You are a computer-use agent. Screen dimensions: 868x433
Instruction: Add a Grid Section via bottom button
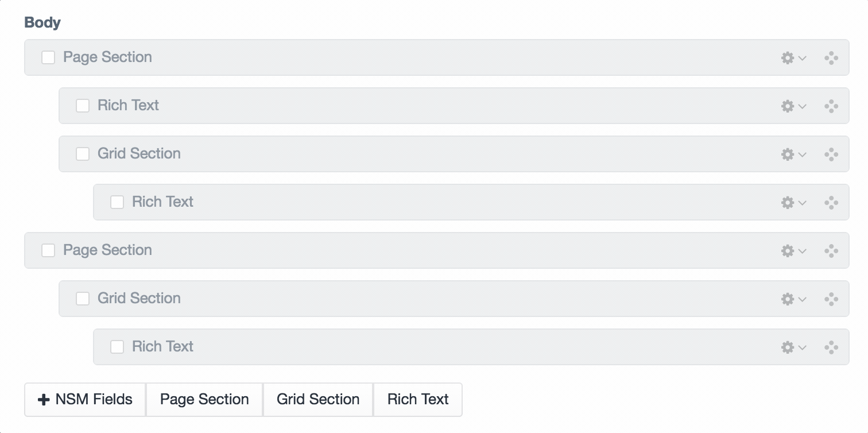click(x=318, y=400)
